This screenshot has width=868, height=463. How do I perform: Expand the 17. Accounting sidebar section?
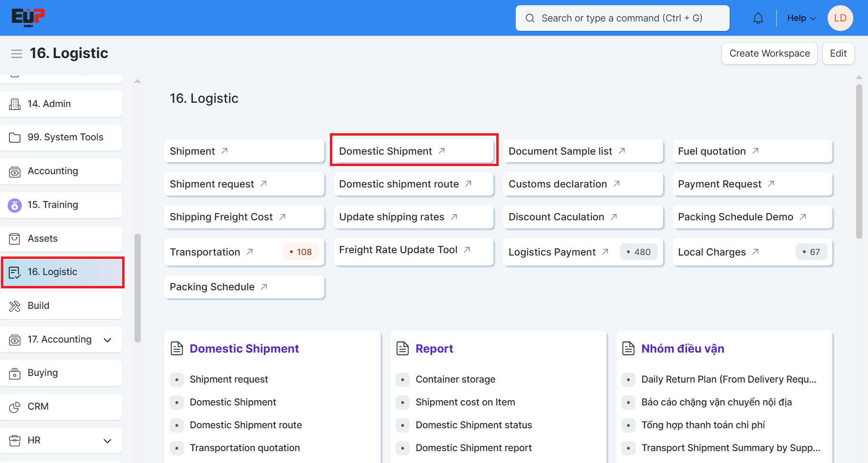pyautogui.click(x=107, y=340)
